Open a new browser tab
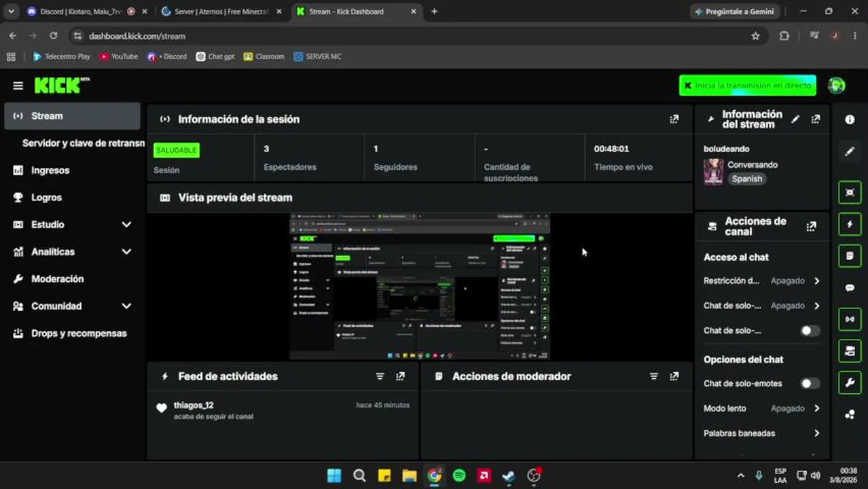868x489 pixels. 434,12
